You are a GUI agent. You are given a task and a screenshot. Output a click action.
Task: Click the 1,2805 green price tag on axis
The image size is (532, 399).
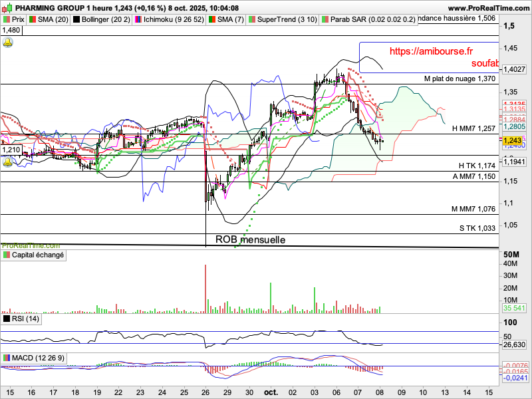pos(514,126)
